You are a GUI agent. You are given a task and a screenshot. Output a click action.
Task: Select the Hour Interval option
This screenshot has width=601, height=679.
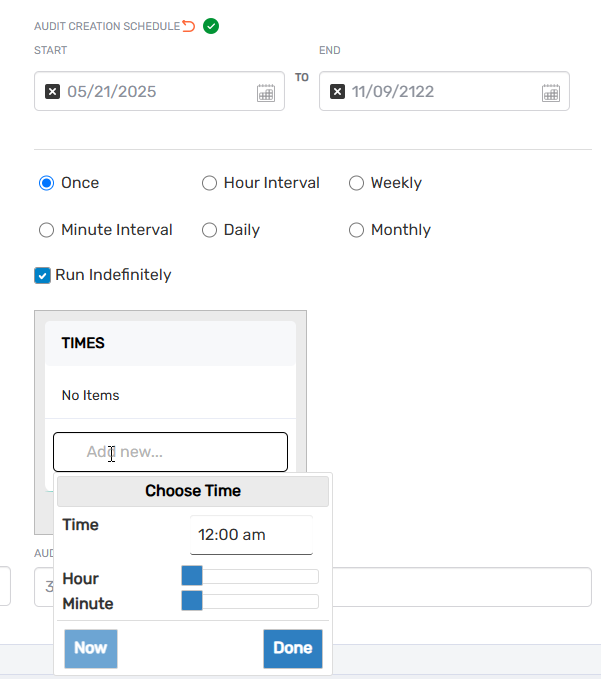(x=209, y=183)
